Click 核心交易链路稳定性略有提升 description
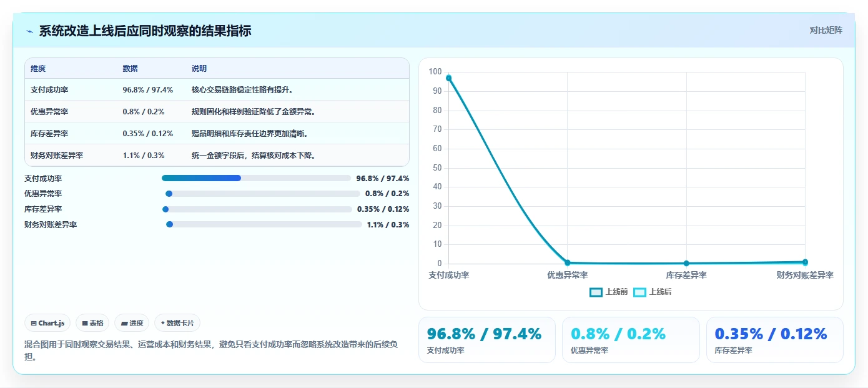 pyautogui.click(x=242, y=90)
